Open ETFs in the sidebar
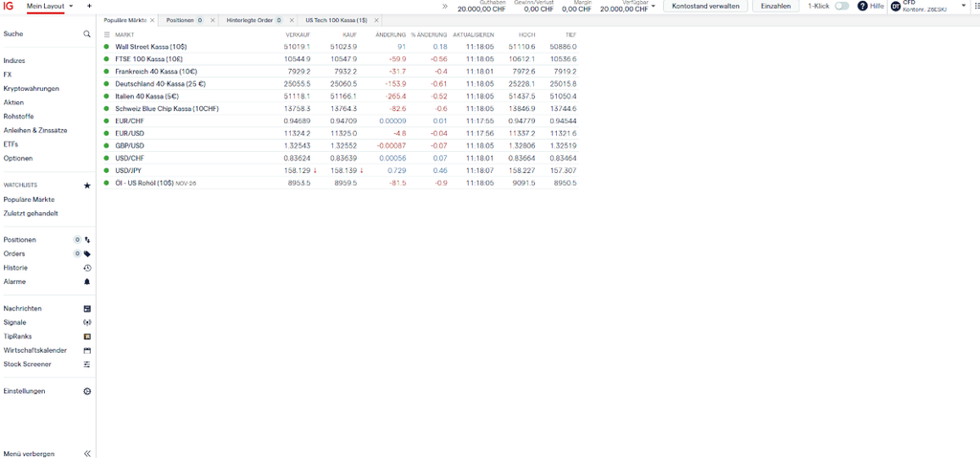The image size is (980, 458). click(x=11, y=144)
